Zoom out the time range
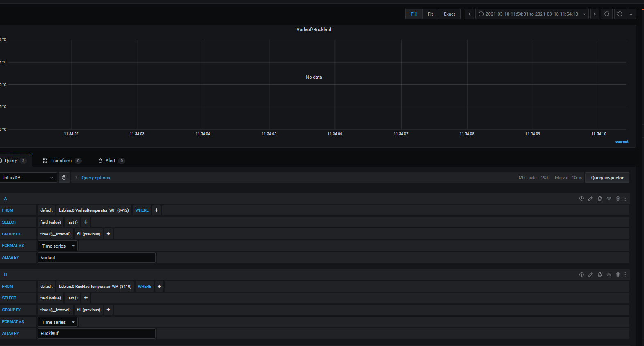The width and height of the screenshot is (644, 346). coord(607,14)
